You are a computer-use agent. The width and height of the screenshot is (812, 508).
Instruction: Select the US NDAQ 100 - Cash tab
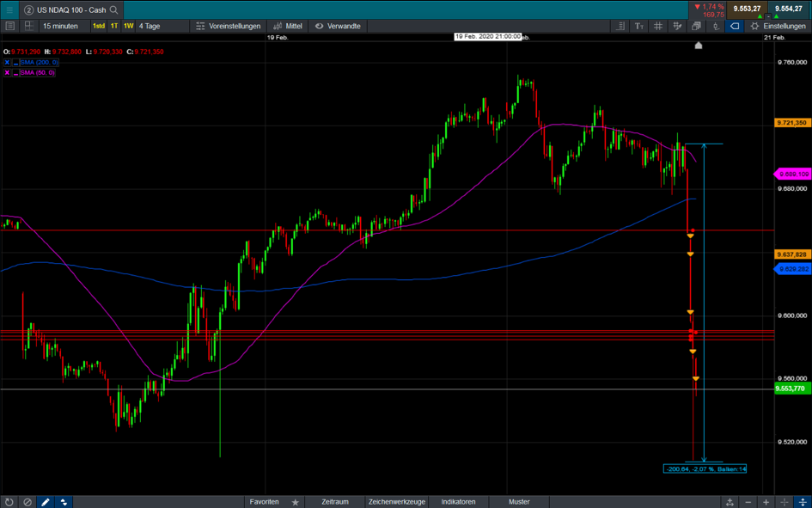tap(71, 9)
